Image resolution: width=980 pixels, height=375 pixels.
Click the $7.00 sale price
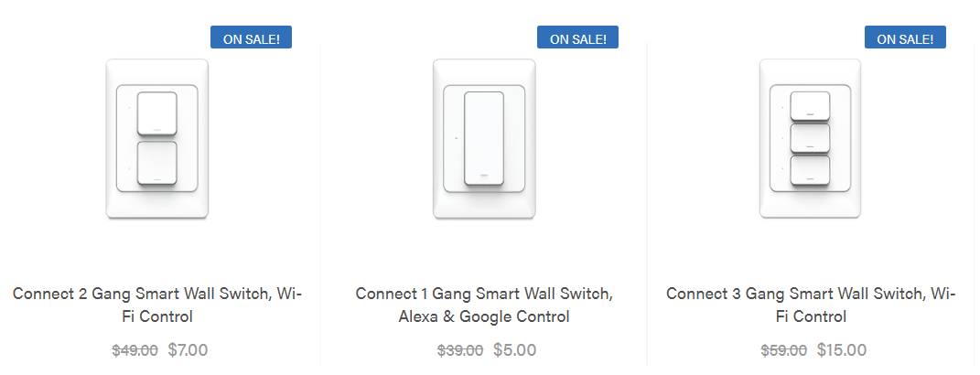tap(188, 349)
